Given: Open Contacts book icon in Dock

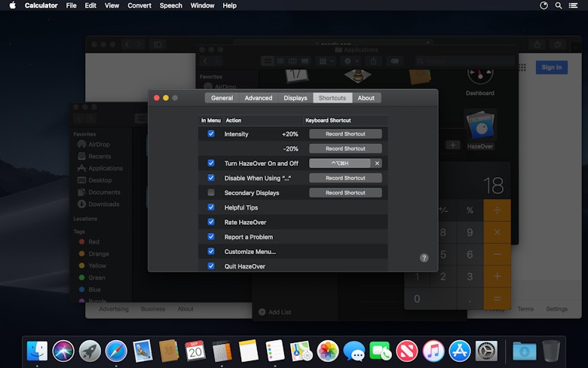Looking at the screenshot, I should (169, 351).
